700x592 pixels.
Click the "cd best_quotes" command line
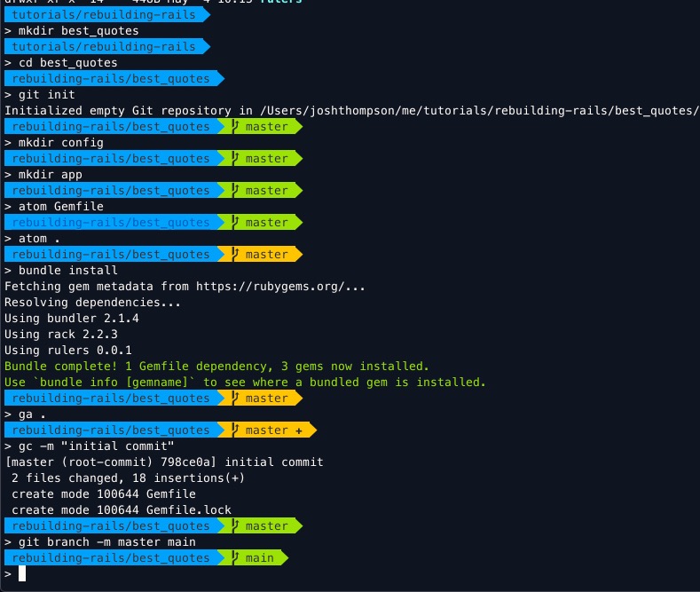pos(60,62)
